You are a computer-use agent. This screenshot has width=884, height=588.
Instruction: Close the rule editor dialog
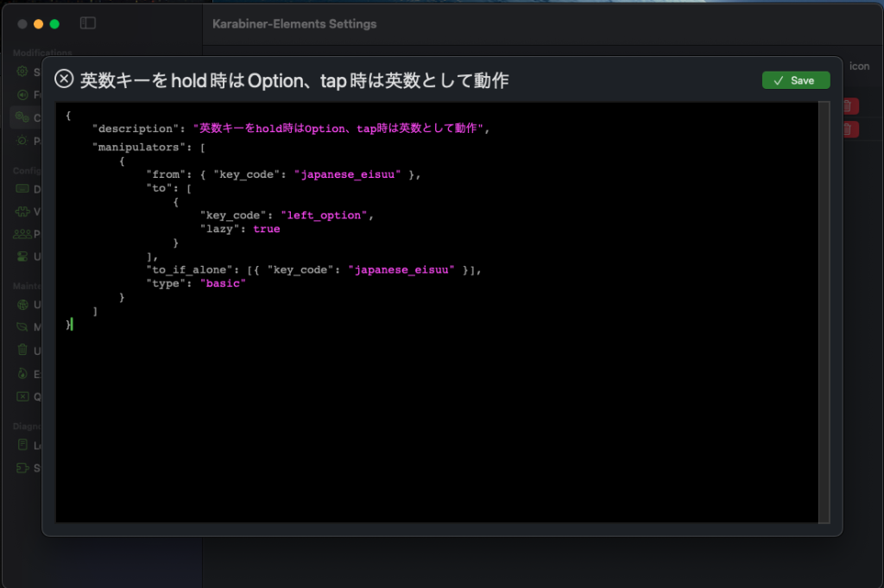pos(64,79)
